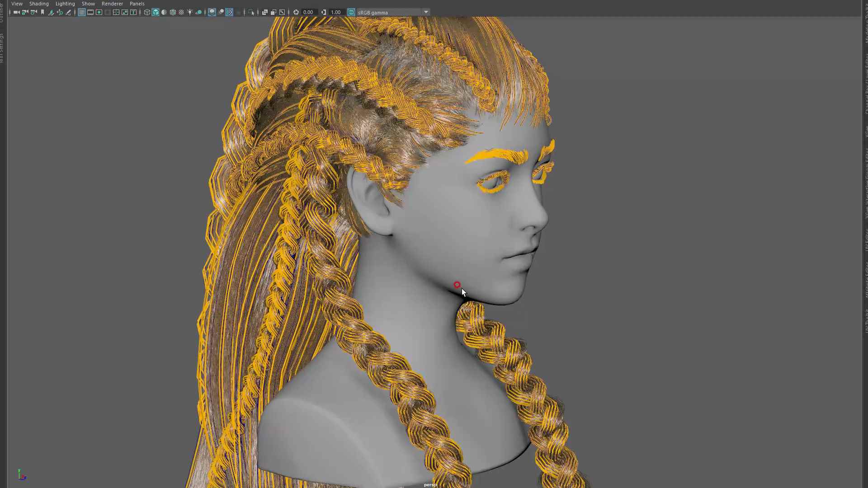Viewport: 868px width, 488px height.
Task: Open the Renderer menu
Action: (x=112, y=4)
